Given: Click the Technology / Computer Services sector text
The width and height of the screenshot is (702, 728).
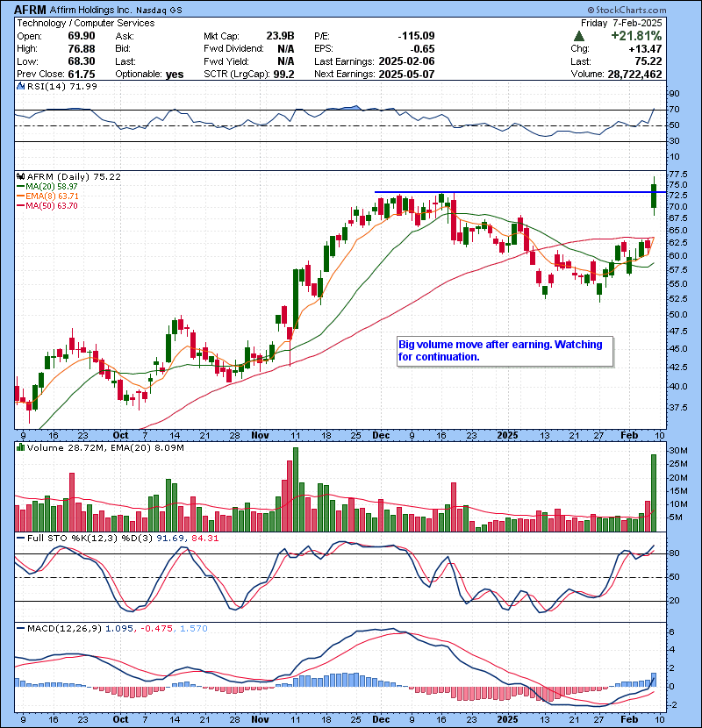Looking at the screenshot, I should point(85,23).
